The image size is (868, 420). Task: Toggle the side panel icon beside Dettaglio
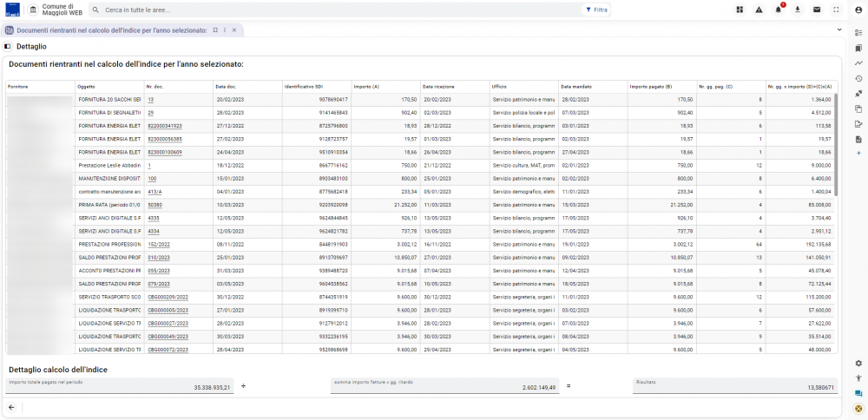8,47
